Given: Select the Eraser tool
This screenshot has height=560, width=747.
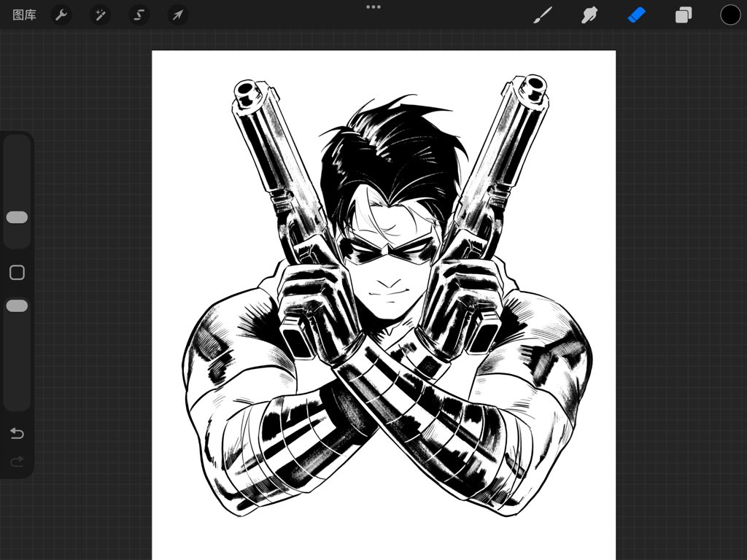Looking at the screenshot, I should [x=636, y=15].
